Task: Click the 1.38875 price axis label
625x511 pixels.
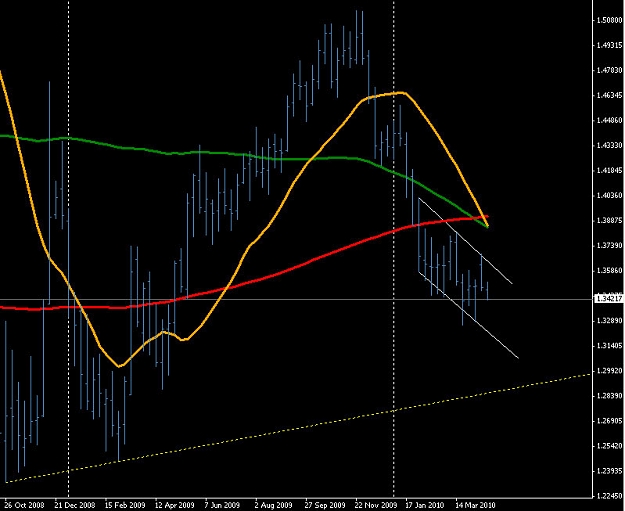Action: point(609,220)
